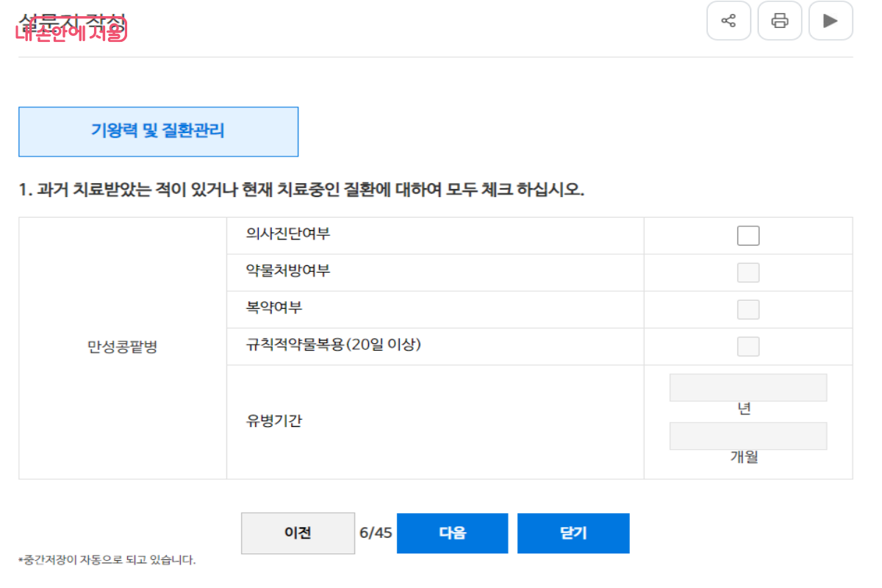882x588 pixels.
Task: Click the 6/45 page indicator
Action: click(x=376, y=533)
